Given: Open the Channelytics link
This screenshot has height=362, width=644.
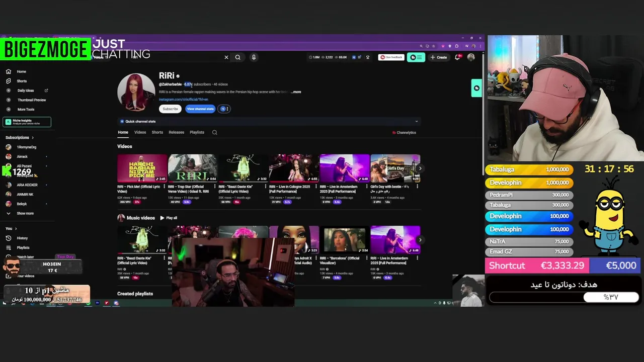Looking at the screenshot, I should [x=404, y=133].
